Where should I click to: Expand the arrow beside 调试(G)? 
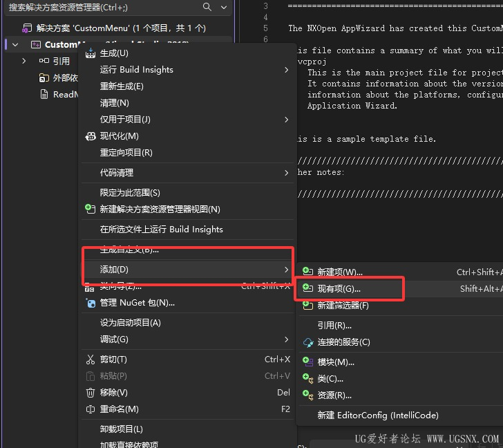pyautogui.click(x=287, y=339)
